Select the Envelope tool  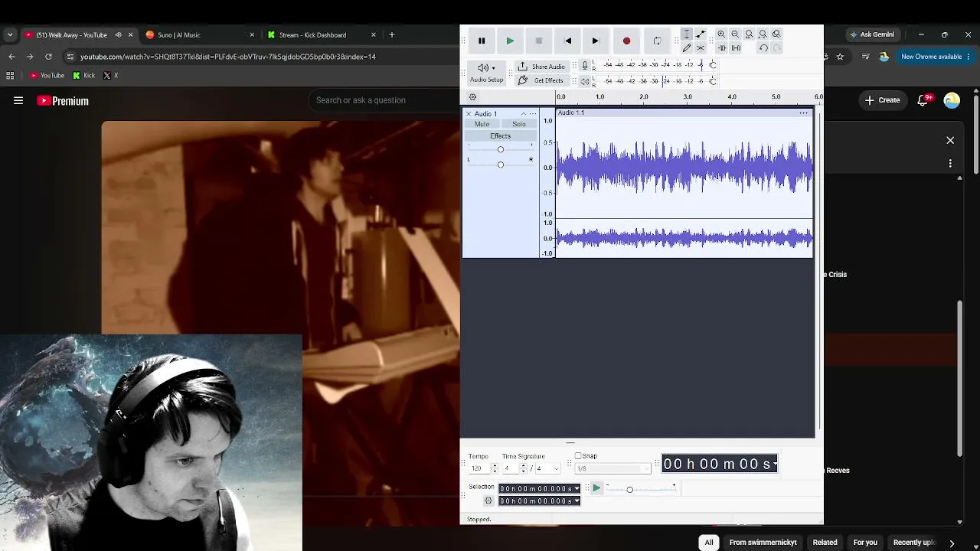(701, 34)
